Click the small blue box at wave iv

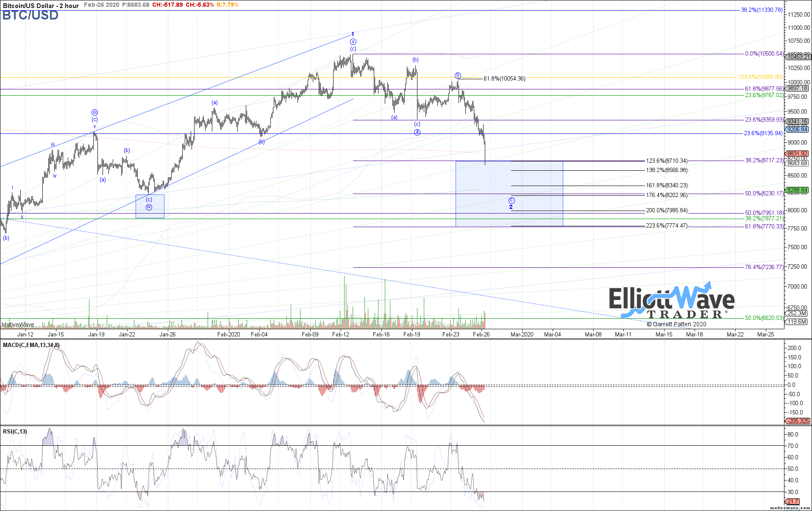tap(150, 206)
